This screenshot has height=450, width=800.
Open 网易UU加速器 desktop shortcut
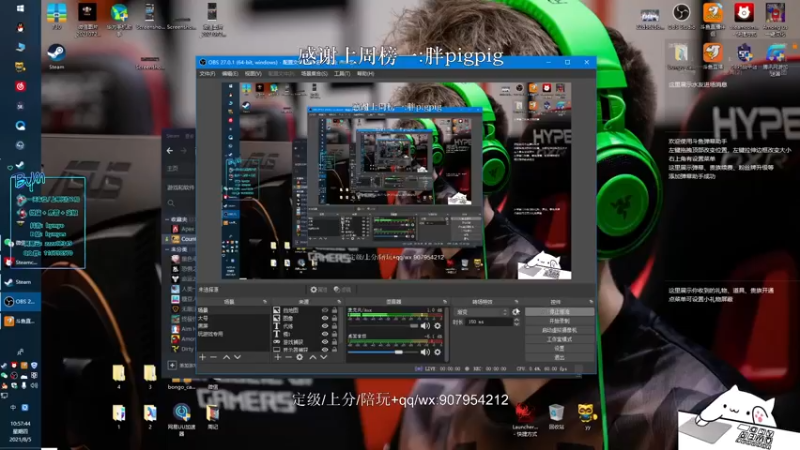pyautogui.click(x=181, y=419)
